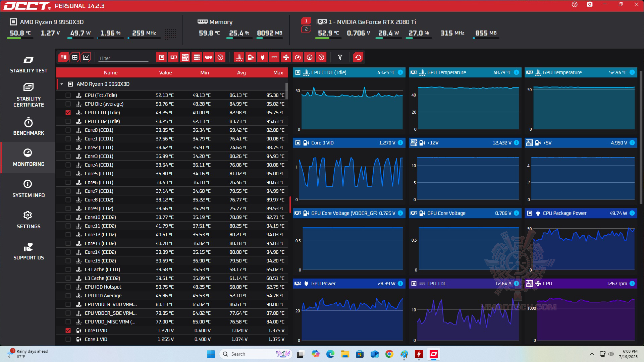This screenshot has height=362, width=644.
Task: Enable the CPU CCD2 (Tdie) checkbox
Action: (68, 121)
